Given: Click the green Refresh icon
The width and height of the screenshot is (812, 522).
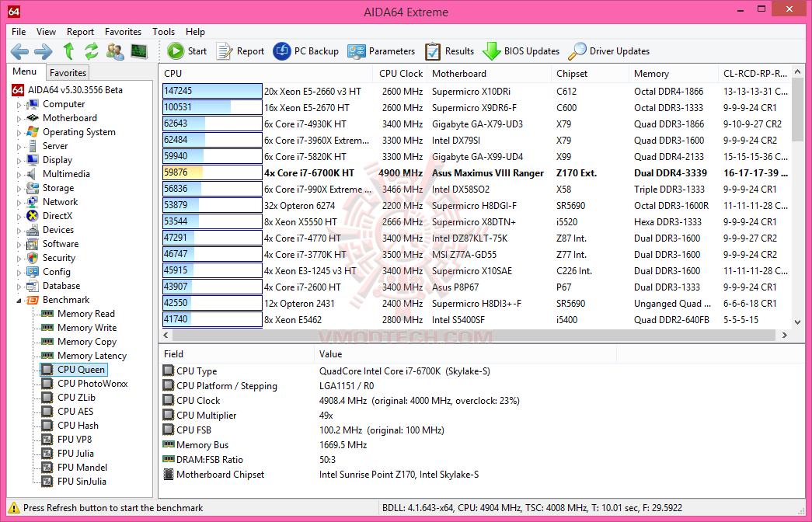Looking at the screenshot, I should click(92, 51).
